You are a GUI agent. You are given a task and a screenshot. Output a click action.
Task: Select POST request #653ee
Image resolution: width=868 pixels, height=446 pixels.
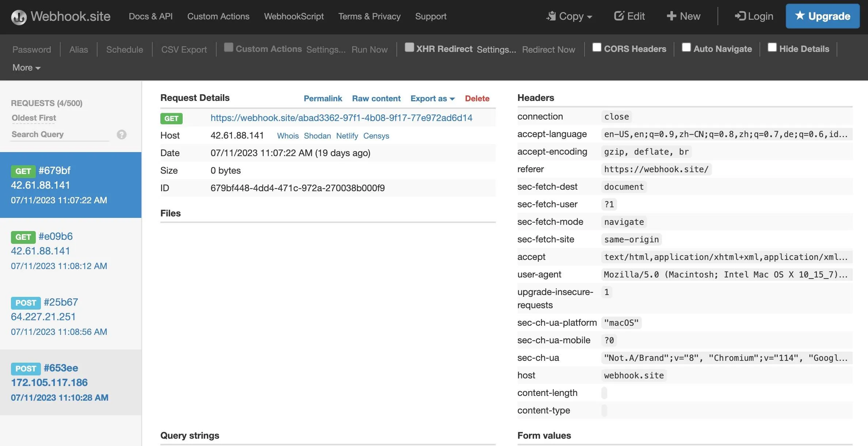[71, 382]
